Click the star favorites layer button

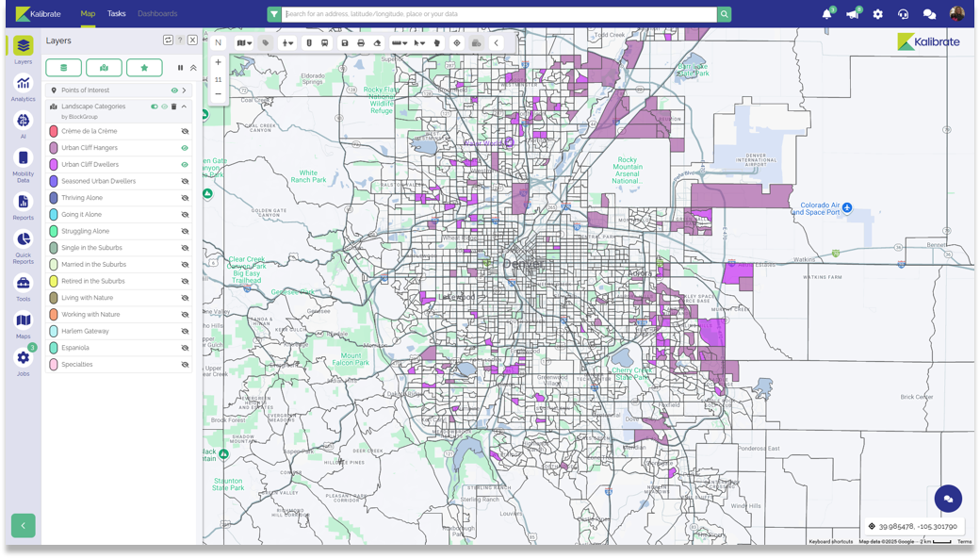point(144,68)
